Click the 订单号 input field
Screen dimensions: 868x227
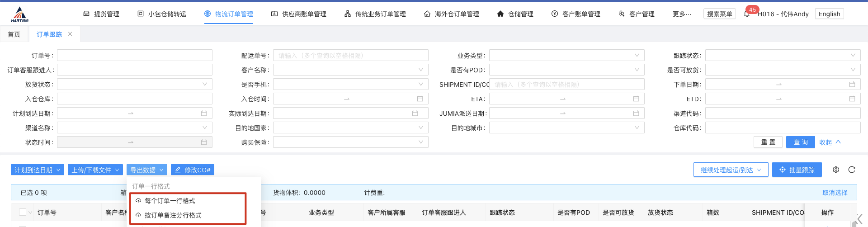point(134,56)
